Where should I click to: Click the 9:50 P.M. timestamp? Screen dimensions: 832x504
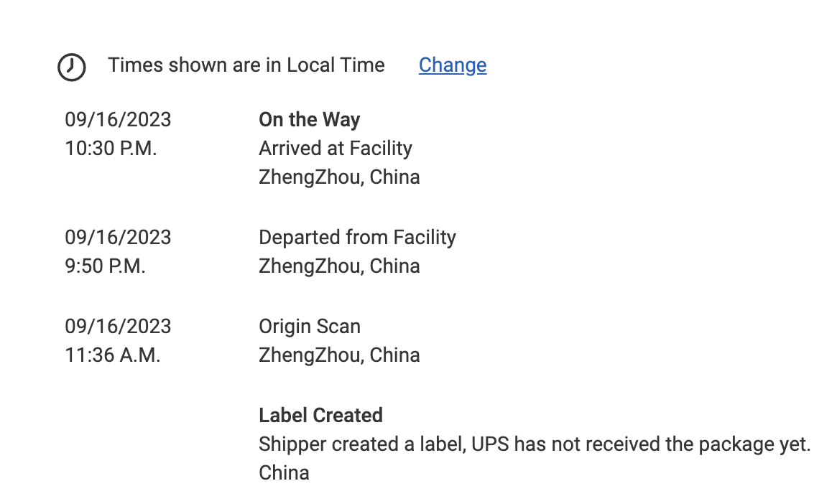click(105, 266)
